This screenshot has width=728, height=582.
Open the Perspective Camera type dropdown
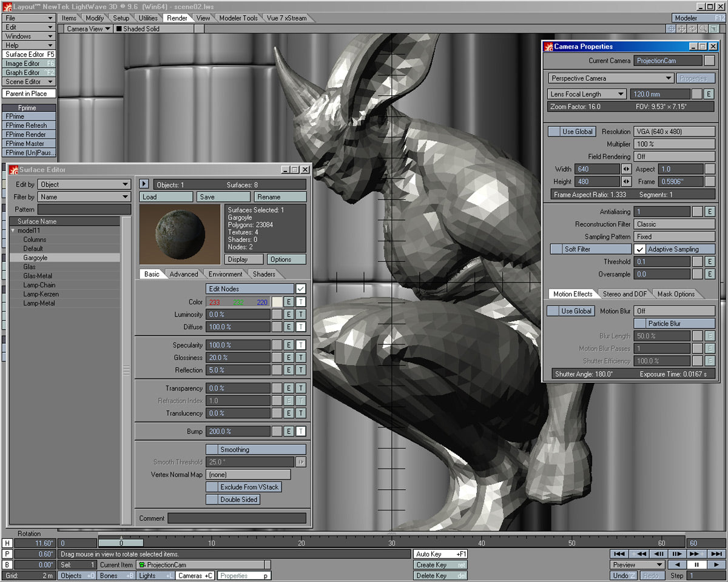point(611,78)
